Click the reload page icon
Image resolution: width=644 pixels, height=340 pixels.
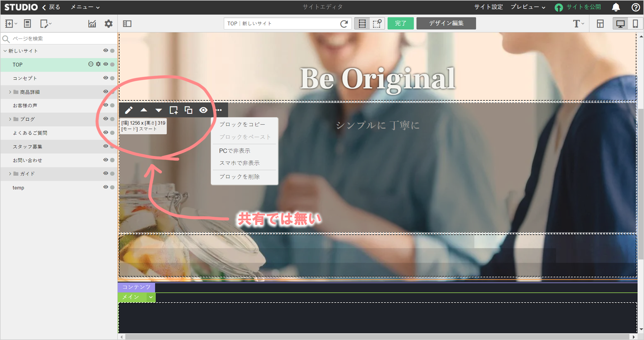click(x=344, y=24)
